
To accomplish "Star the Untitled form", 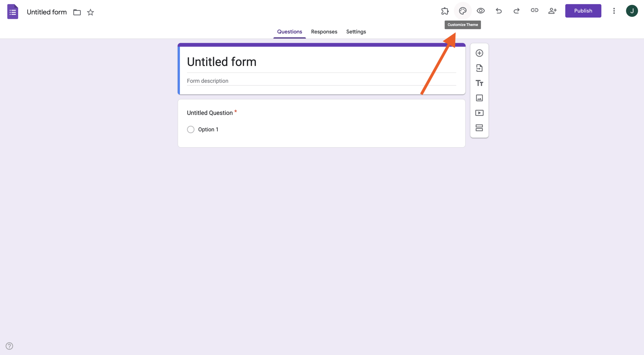I will (90, 12).
